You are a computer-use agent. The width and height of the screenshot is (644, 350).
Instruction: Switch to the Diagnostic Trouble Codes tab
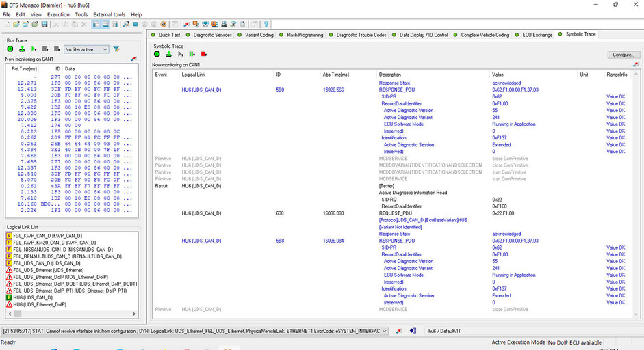361,35
